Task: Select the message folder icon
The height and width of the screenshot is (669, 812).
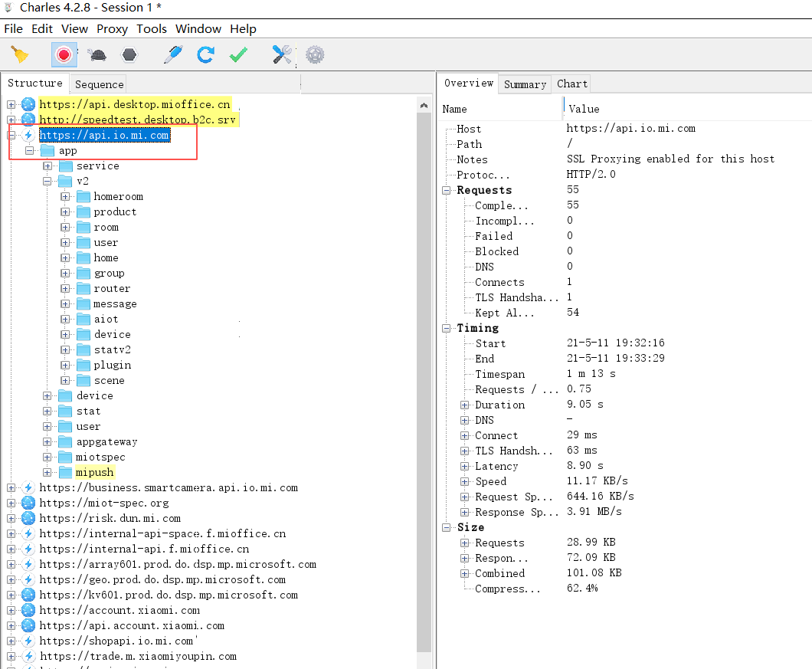Action: tap(83, 303)
